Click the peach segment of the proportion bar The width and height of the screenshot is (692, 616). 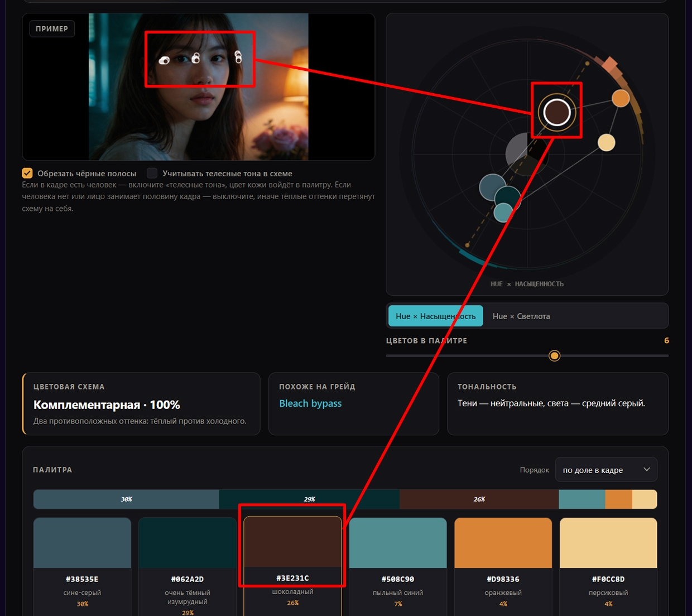[x=645, y=499]
